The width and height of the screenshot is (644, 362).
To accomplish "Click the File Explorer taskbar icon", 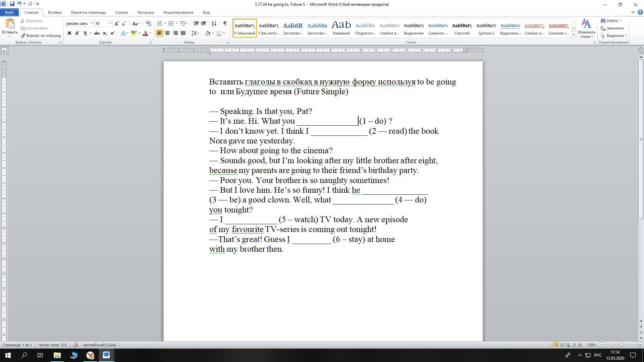I will tap(57, 355).
